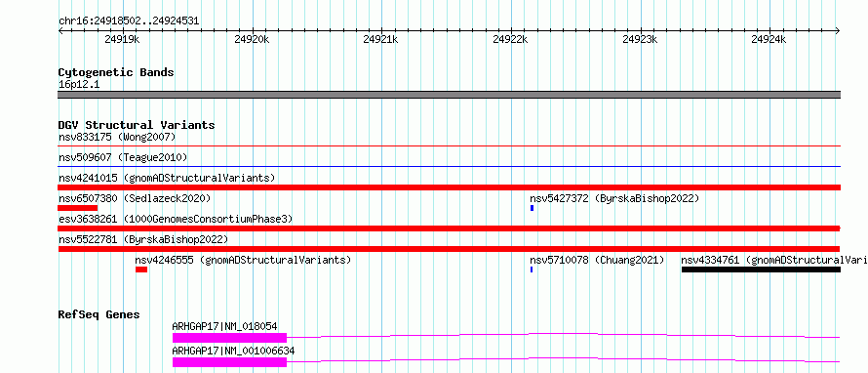Image resolution: width=868 pixels, height=373 pixels.
Task: Open the nsv5427372 (ByrskaBishop2022) label
Action: (x=614, y=198)
